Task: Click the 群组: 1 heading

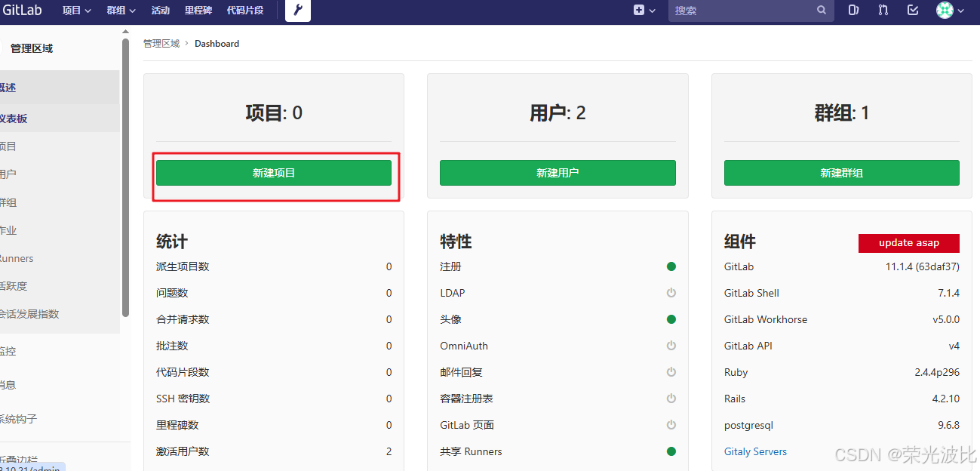Action: [x=842, y=113]
